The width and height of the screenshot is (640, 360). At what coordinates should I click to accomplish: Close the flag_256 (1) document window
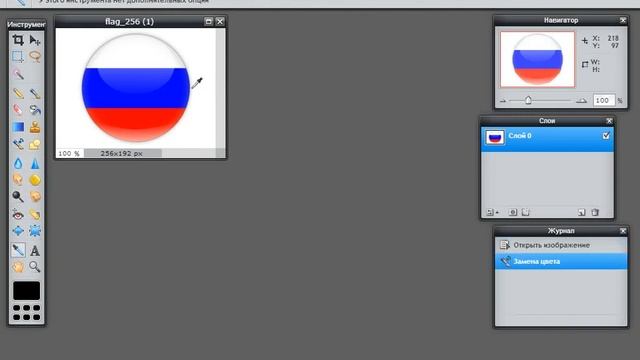click(x=220, y=21)
